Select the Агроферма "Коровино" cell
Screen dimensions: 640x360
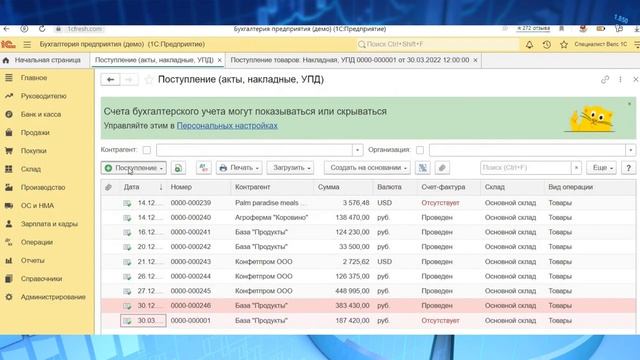point(271,218)
